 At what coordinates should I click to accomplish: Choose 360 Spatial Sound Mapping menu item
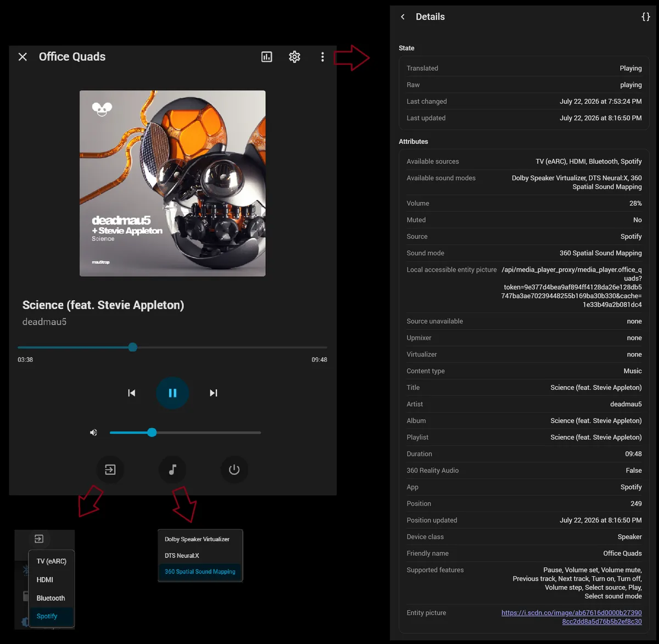point(200,572)
